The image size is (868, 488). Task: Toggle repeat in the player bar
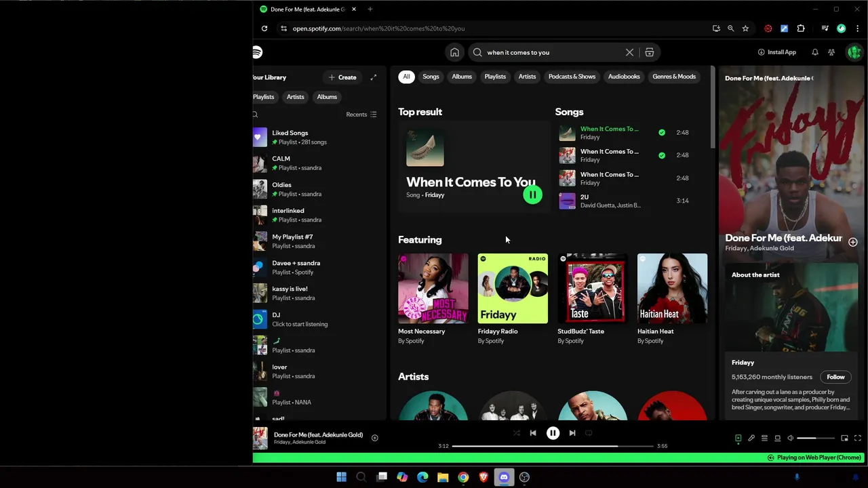(x=589, y=433)
